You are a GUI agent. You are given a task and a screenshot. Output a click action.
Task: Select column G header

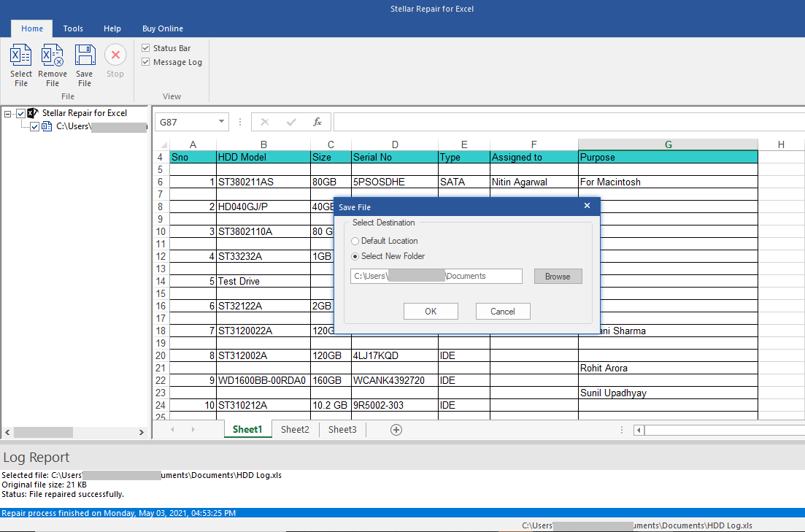pyautogui.click(x=668, y=144)
